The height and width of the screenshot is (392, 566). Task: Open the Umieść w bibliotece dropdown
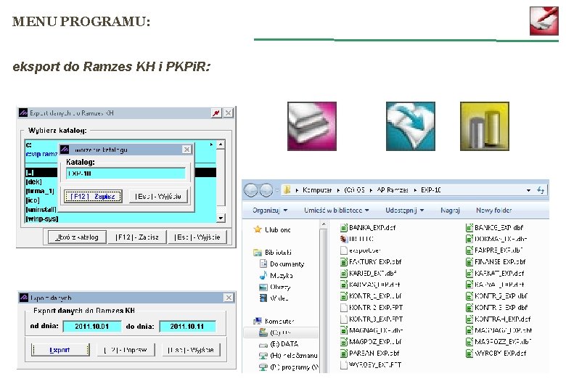click(337, 210)
